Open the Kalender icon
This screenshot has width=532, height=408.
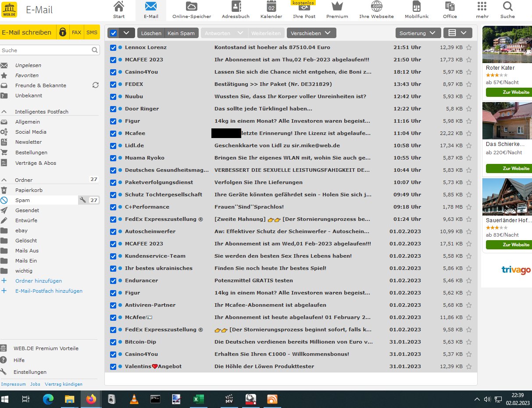[x=271, y=7]
